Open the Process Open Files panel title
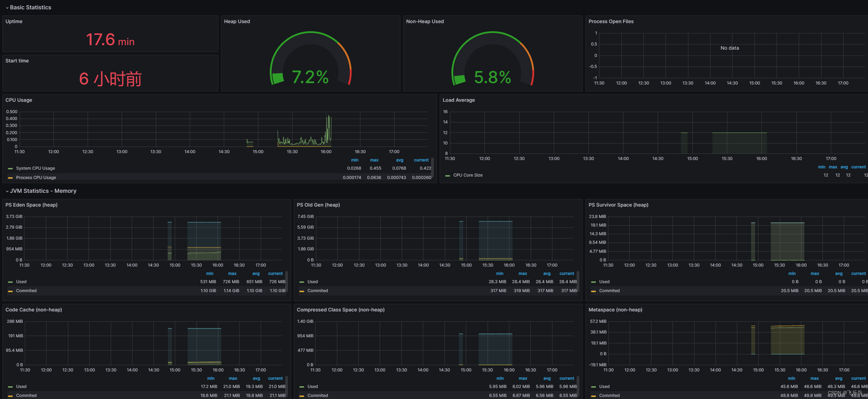The width and height of the screenshot is (868, 399). click(611, 21)
